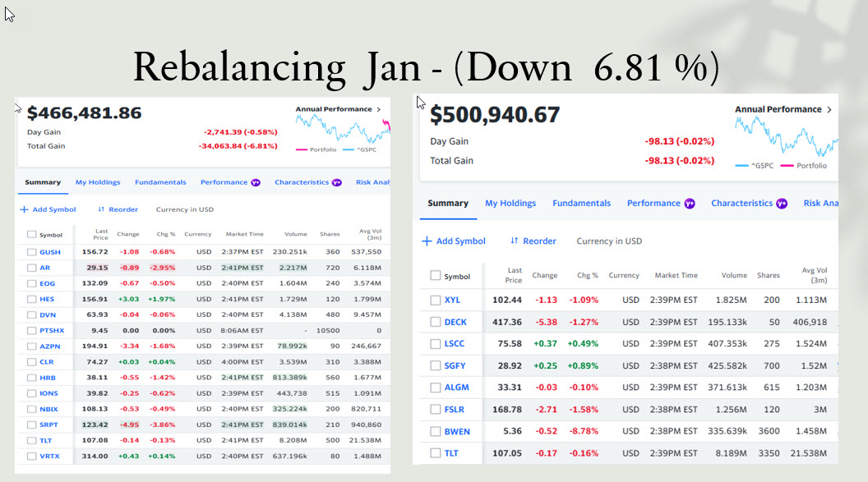Viewport: 868px width, 482px height.
Task: Tick the DECK row checkbox
Action: (x=435, y=322)
